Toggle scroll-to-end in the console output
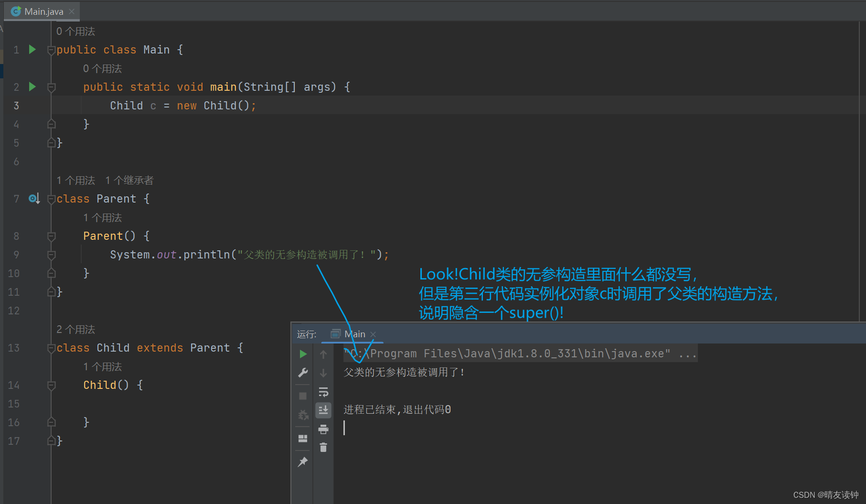The image size is (866, 504). (x=323, y=410)
